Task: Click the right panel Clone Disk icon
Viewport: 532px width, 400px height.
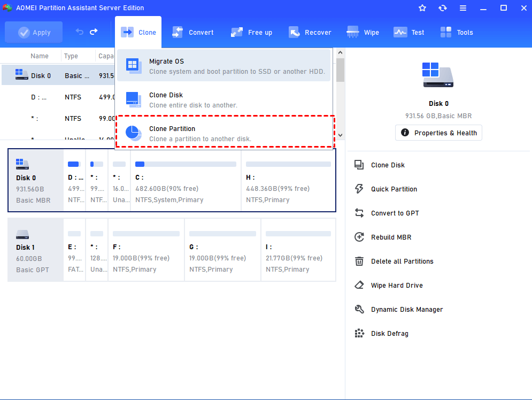Action: [359, 165]
